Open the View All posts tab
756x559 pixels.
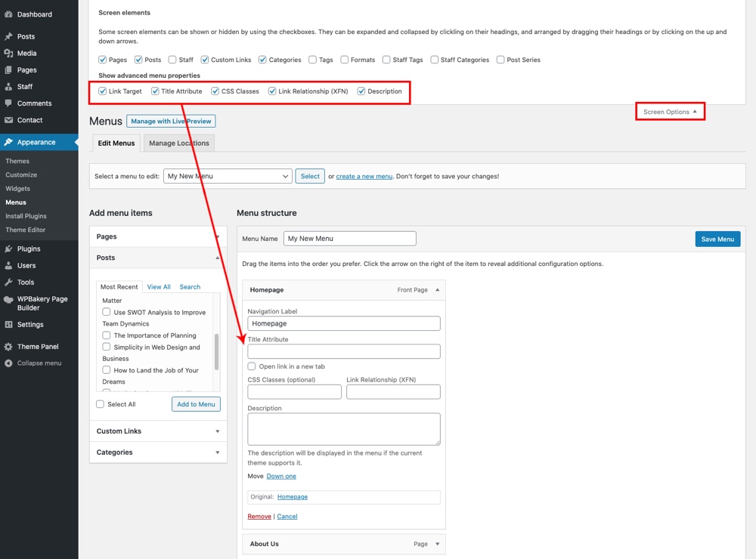point(158,286)
